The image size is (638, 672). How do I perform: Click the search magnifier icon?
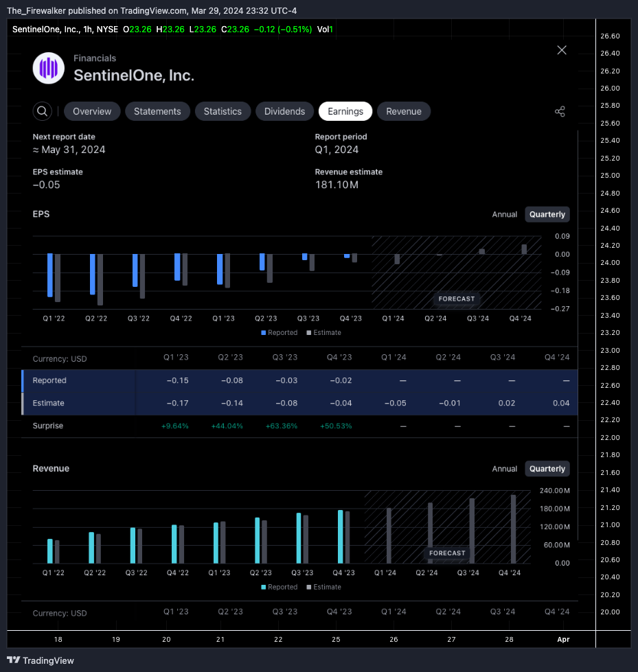pos(42,111)
